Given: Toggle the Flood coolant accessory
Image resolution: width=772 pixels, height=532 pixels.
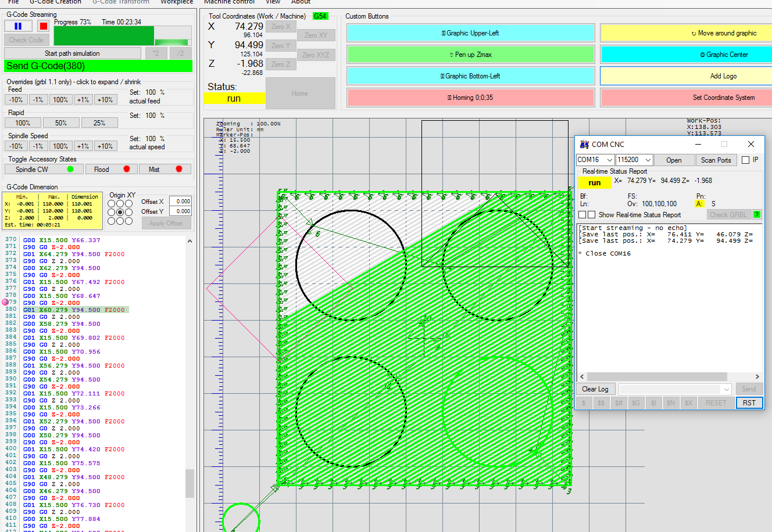Looking at the screenshot, I should (x=111, y=170).
